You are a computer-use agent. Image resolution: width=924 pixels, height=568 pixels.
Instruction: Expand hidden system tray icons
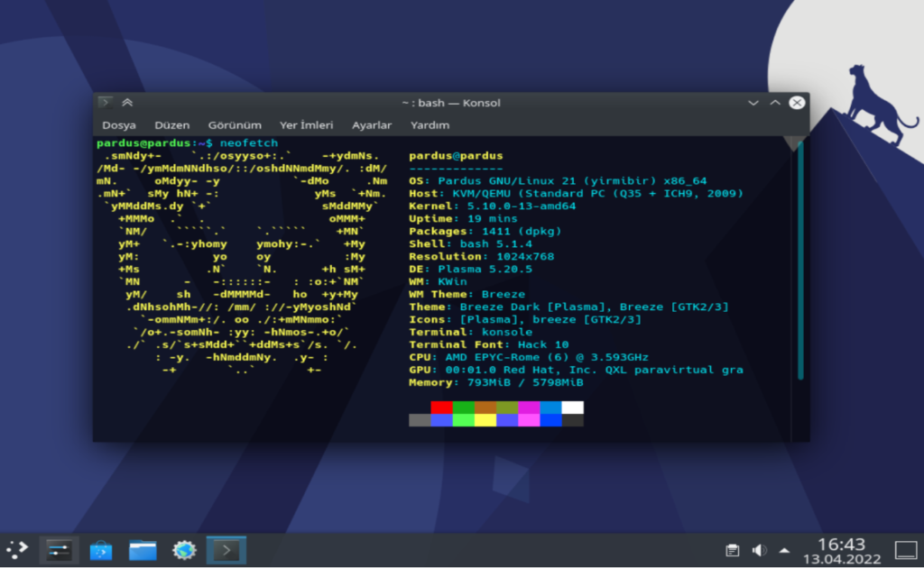[x=784, y=550]
